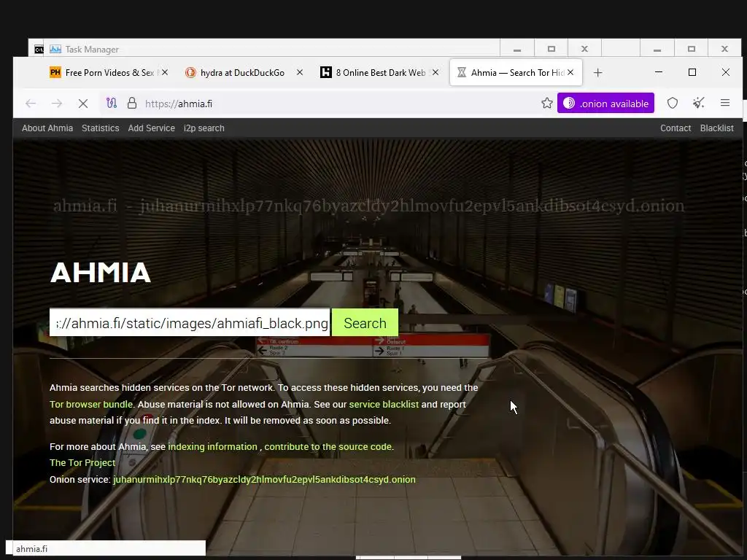
Task: Open the Add Service menu link
Action: 152,128
